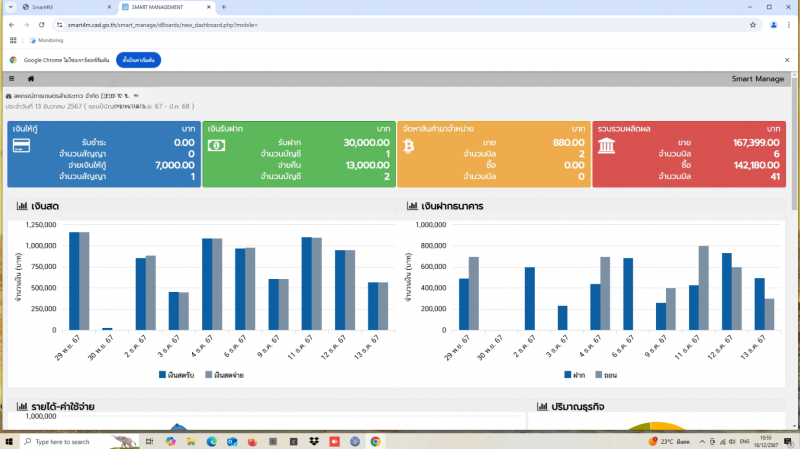Go back with the browser back arrow
800x449 pixels.
tap(12, 24)
